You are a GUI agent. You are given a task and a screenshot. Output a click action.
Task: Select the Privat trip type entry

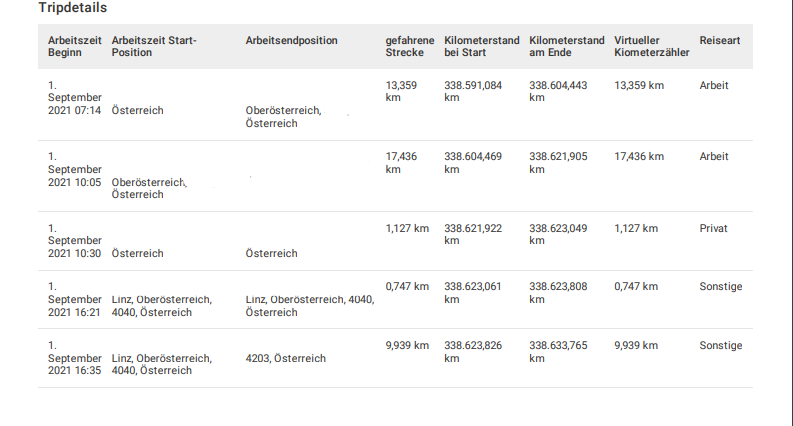[x=713, y=228]
